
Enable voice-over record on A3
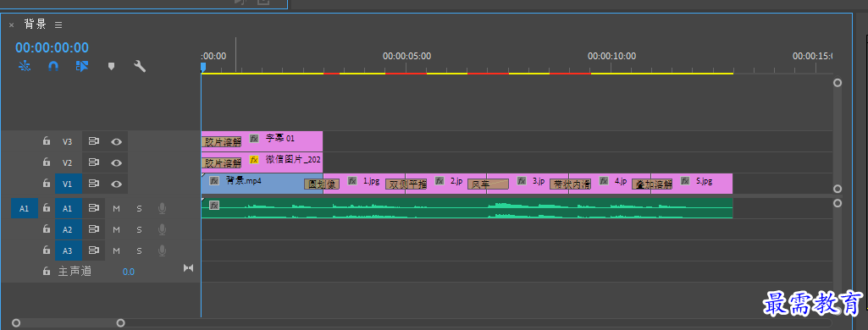tap(162, 250)
